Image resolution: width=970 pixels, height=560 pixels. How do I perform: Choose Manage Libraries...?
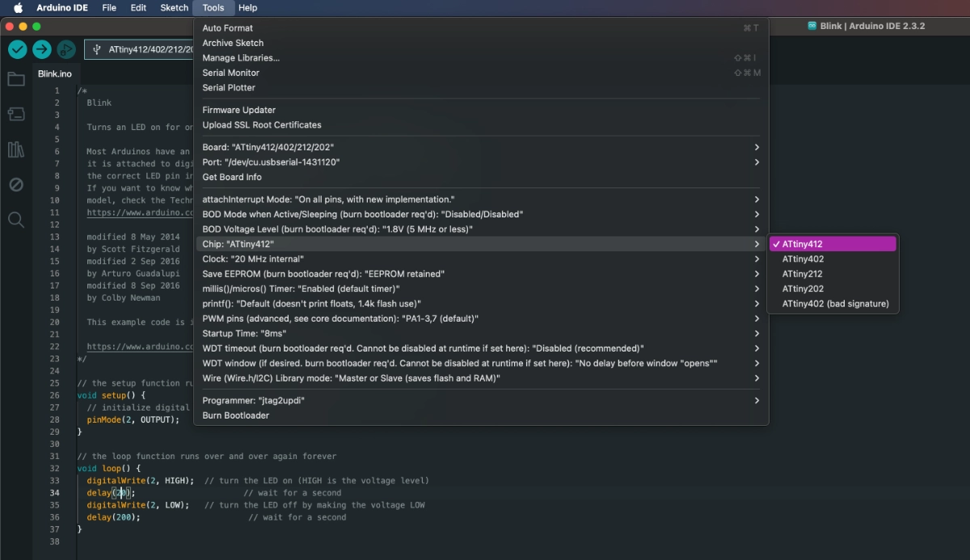[481, 57]
